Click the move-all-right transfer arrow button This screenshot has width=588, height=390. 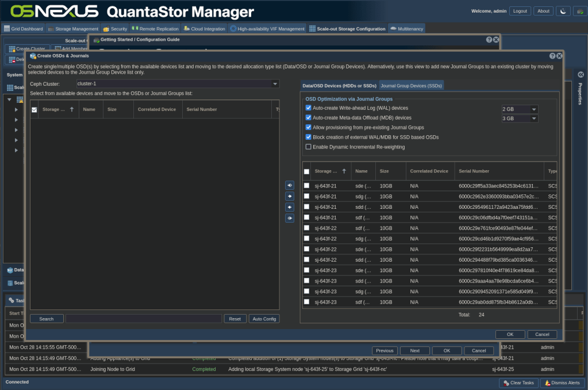click(x=290, y=185)
